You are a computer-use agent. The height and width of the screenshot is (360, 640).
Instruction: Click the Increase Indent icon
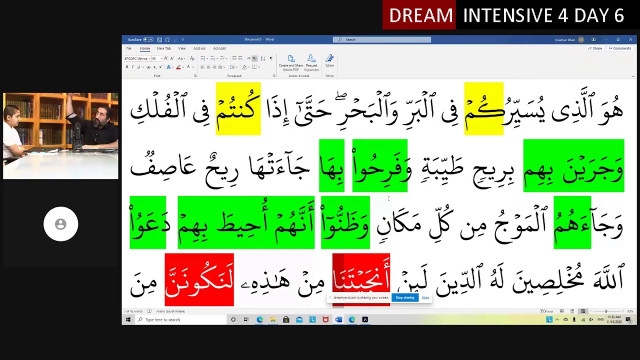[x=240, y=58]
